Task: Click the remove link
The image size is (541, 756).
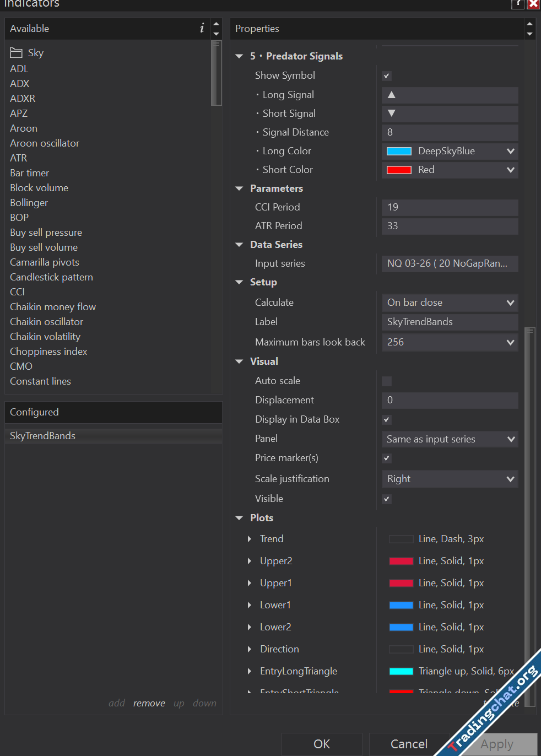Action: click(149, 703)
